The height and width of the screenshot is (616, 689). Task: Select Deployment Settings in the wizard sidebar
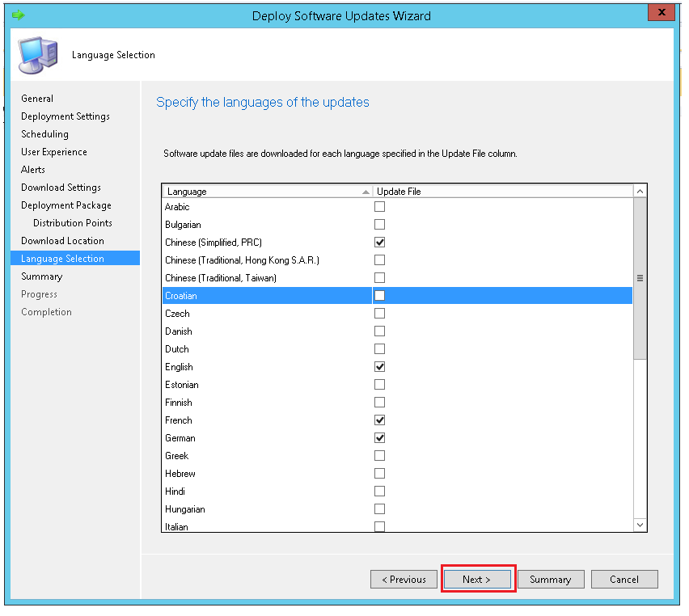[65, 116]
